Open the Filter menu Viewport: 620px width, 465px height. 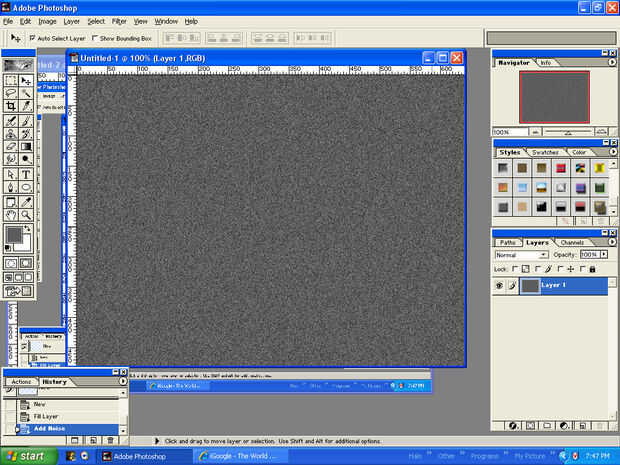(119, 21)
